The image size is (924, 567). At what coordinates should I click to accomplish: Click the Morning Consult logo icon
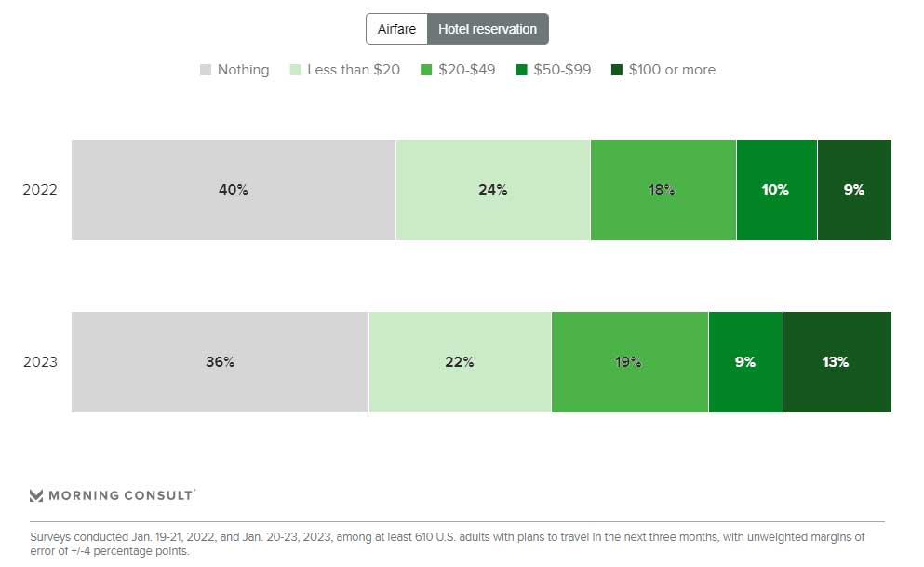point(36,495)
